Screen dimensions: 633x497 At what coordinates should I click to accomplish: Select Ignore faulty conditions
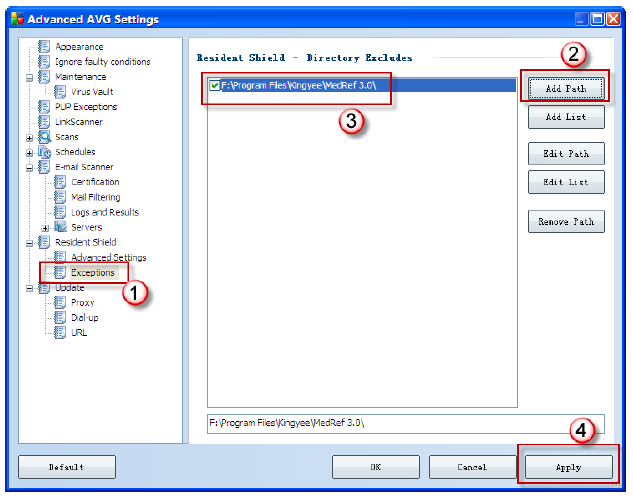[103, 62]
